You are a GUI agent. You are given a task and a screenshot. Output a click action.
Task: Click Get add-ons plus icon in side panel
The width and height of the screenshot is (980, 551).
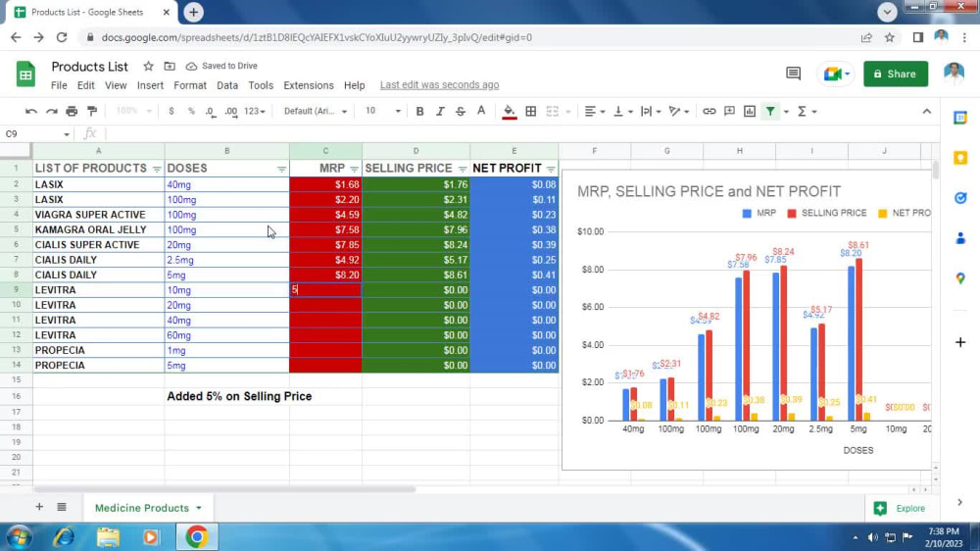point(960,342)
